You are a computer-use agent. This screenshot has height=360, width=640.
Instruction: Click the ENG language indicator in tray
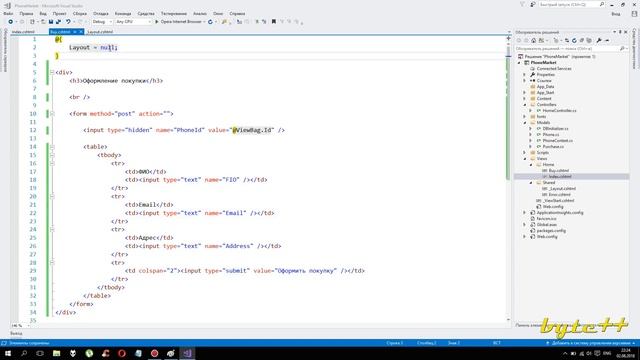[607, 353]
